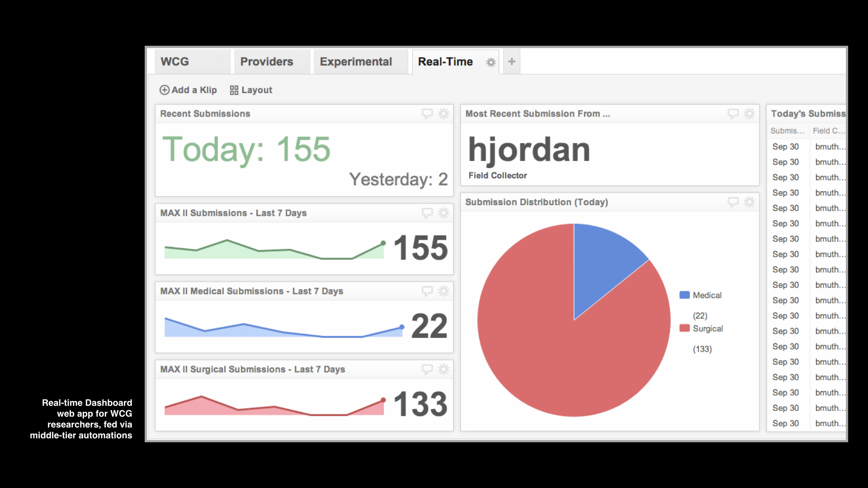This screenshot has height=488, width=868.
Task: Click the Yesterday: 2 value
Action: pos(398,179)
